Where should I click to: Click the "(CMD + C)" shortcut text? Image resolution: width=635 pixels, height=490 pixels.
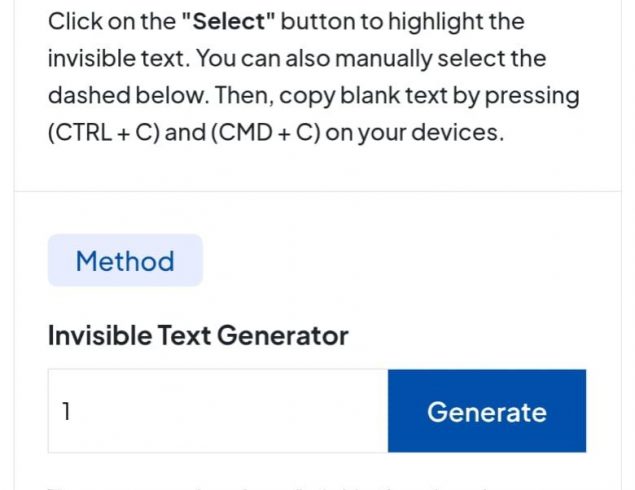pos(264,133)
